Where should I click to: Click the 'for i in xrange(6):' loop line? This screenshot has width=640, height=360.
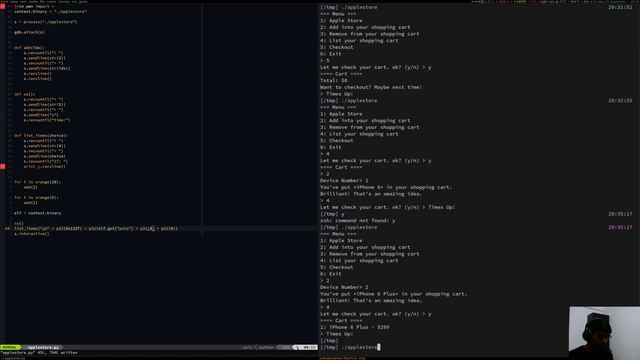click(36, 198)
